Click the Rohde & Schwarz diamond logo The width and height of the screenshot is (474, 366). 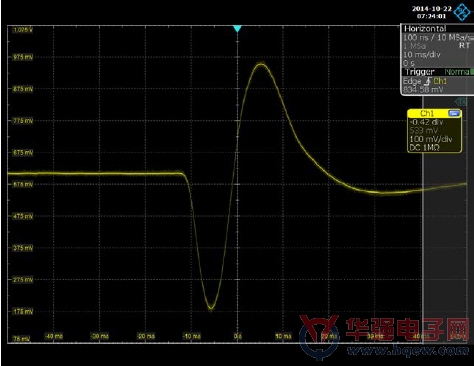[x=462, y=12]
